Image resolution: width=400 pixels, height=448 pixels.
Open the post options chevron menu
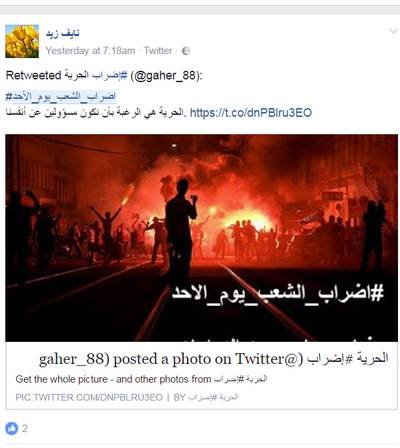click(393, 31)
